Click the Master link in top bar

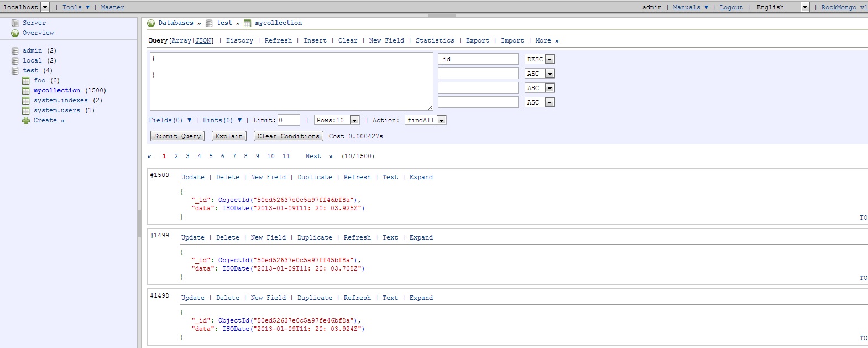tap(112, 7)
